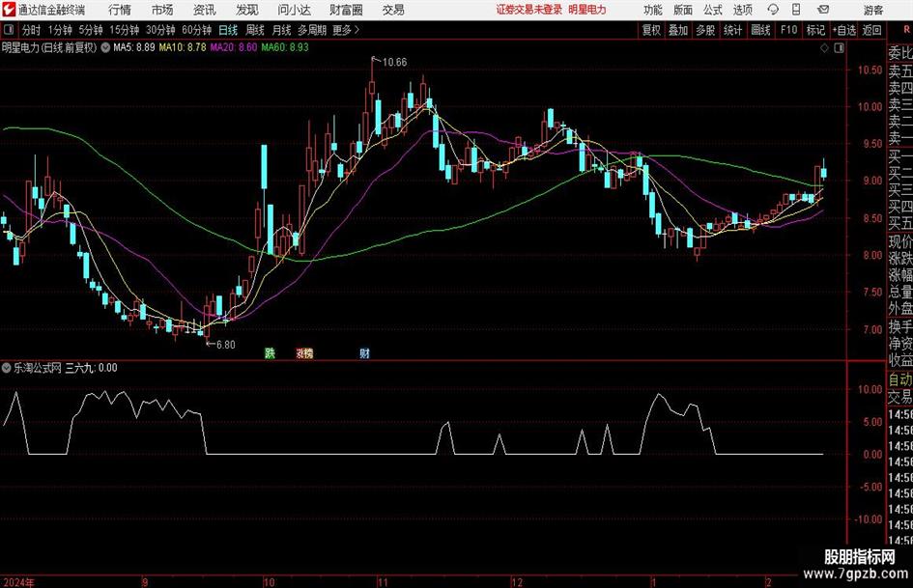Open the 资讯 menu

205,10
